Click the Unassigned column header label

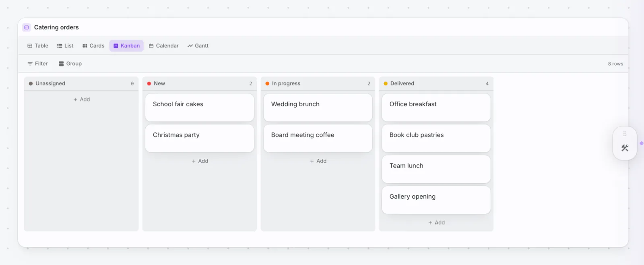[x=50, y=83]
